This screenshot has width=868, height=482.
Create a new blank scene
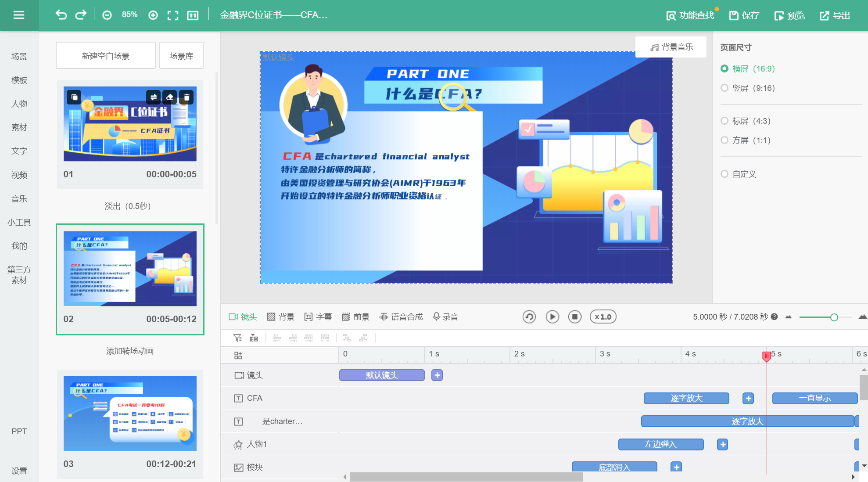pos(106,56)
